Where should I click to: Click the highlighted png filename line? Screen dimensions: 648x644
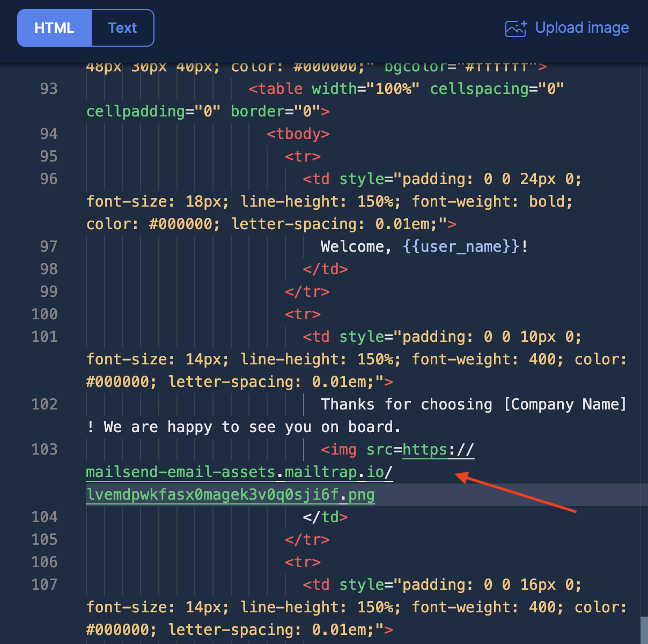coord(230,494)
